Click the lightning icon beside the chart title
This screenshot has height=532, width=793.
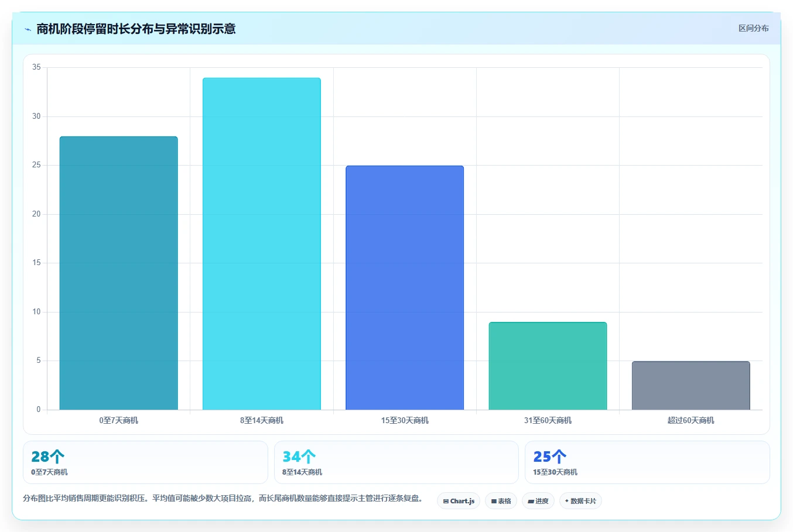pos(28,29)
